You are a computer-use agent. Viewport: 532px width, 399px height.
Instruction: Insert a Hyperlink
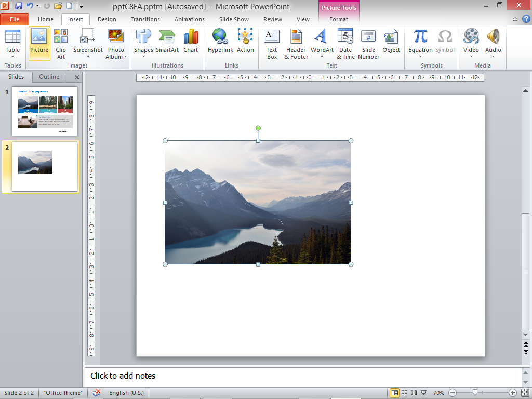coord(220,42)
